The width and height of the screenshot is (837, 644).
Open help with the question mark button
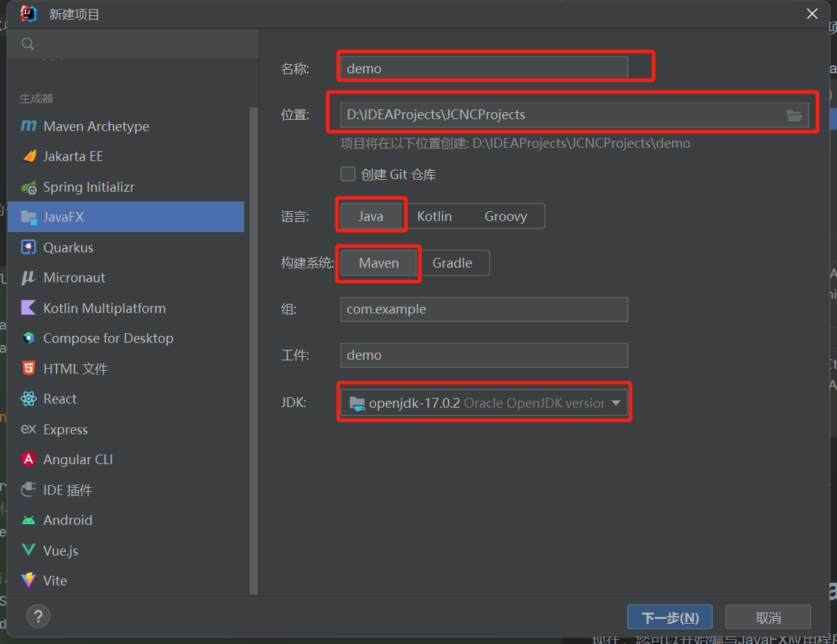click(38, 616)
